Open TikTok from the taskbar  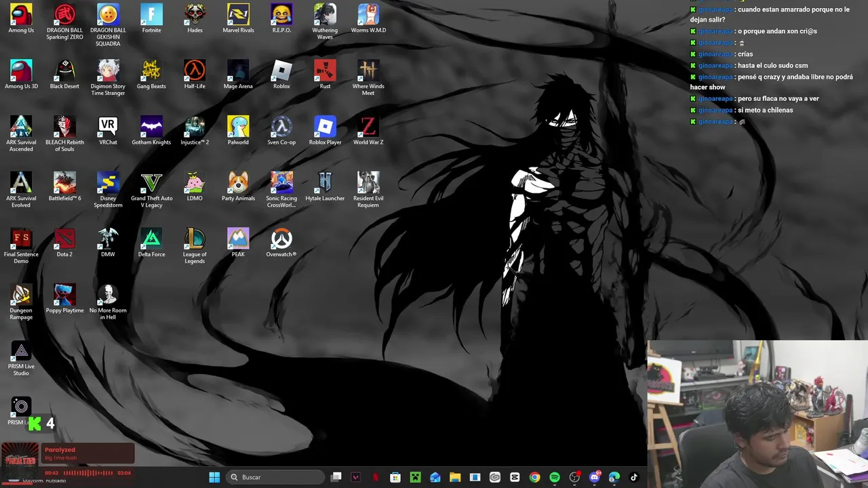pos(634,477)
